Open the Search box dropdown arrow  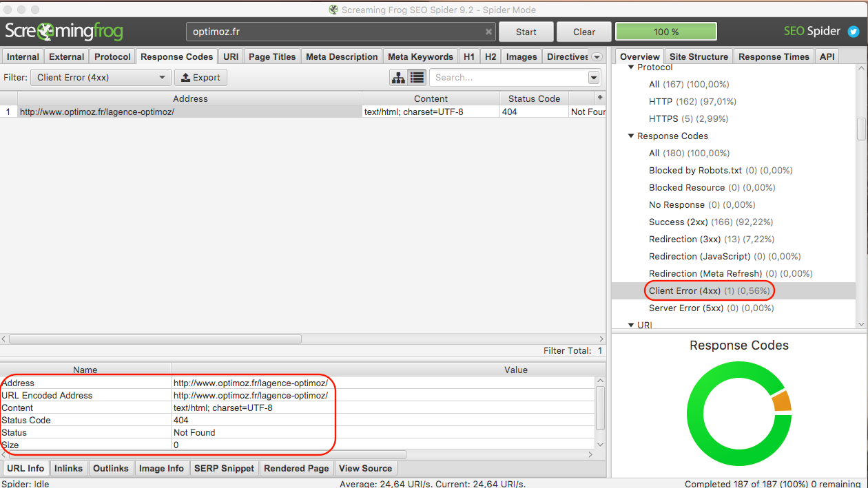click(594, 78)
